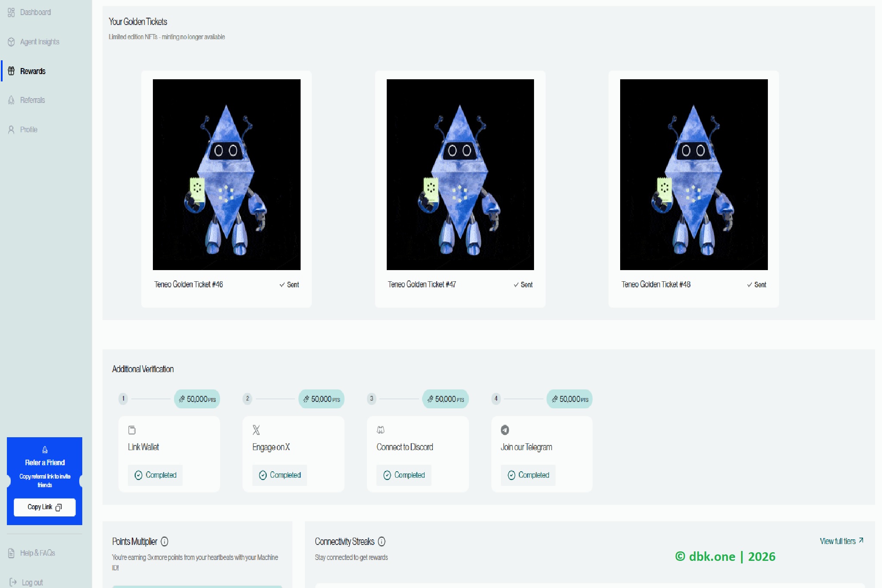The height and width of the screenshot is (588, 882).
Task: Click the Connectivity Streaks info icon
Action: point(382,541)
